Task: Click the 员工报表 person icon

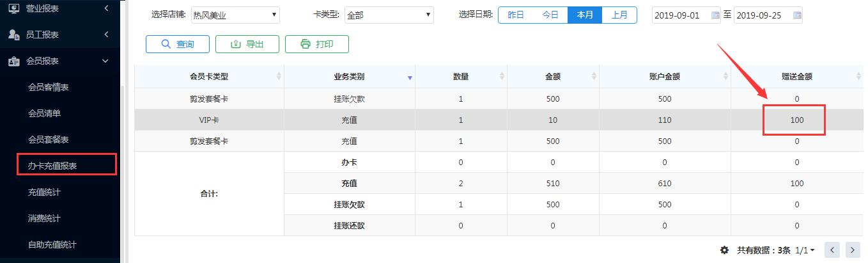Action: click(x=13, y=35)
